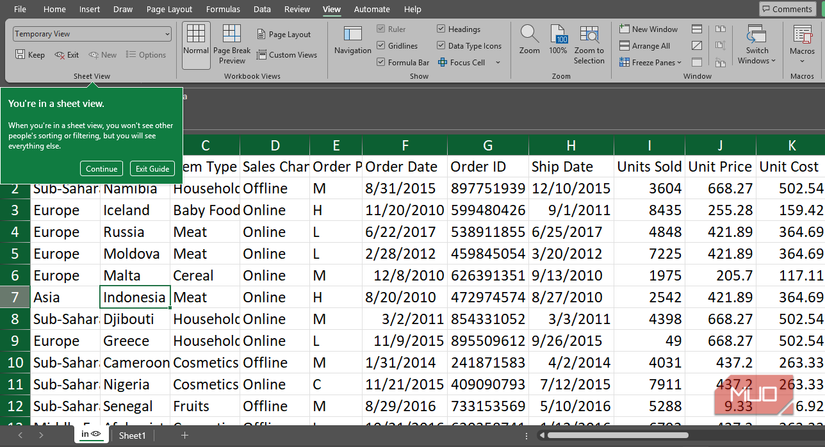Open the File tab

[20, 9]
